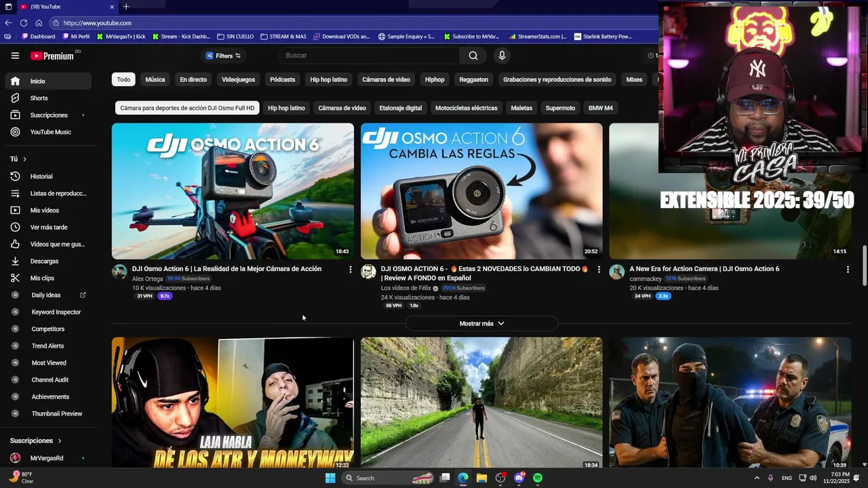Play DJI Osmo Action 6 drone thumbnail
Image resolution: width=868 pixels, height=488 pixels.
(233, 190)
